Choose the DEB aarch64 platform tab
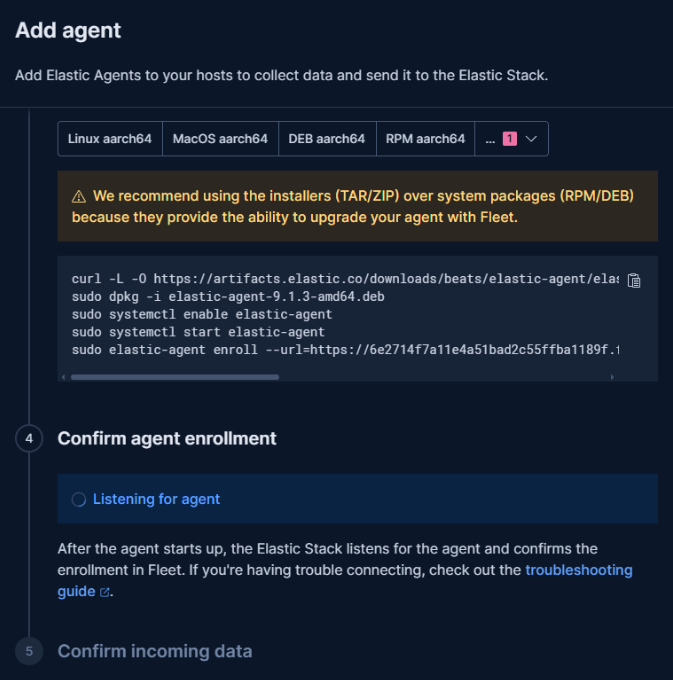This screenshot has width=673, height=680. (x=326, y=139)
